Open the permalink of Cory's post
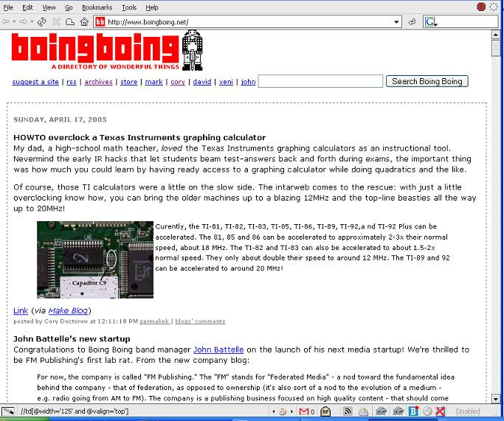 click(x=154, y=321)
